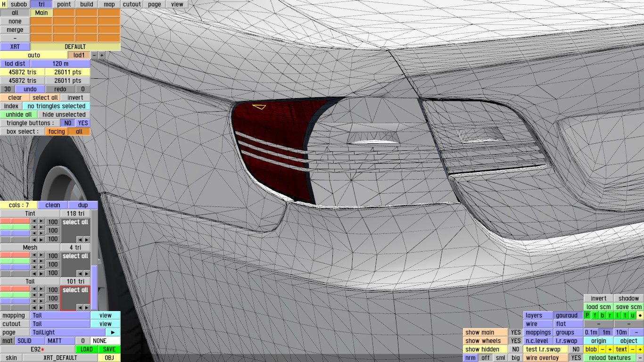Toggle the u layer button
The image size is (644, 362).
click(633, 315)
